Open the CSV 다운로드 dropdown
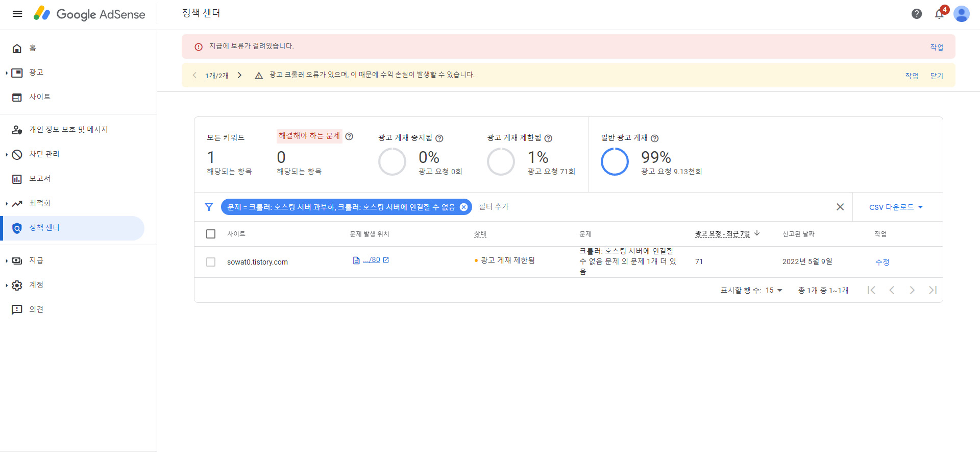Image resolution: width=980 pixels, height=452 pixels. [896, 207]
